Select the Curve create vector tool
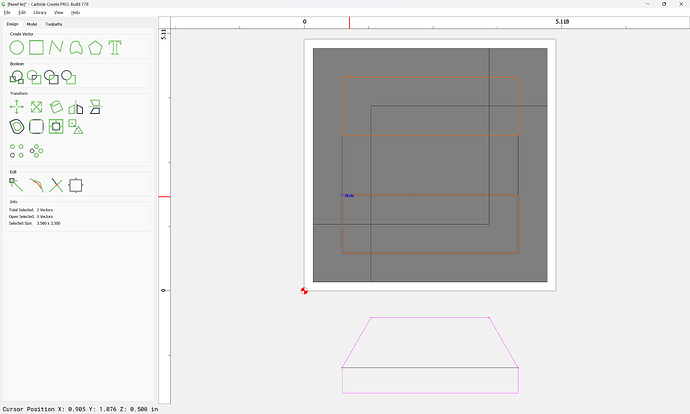Image resolution: width=690 pixels, height=414 pixels. pos(76,48)
